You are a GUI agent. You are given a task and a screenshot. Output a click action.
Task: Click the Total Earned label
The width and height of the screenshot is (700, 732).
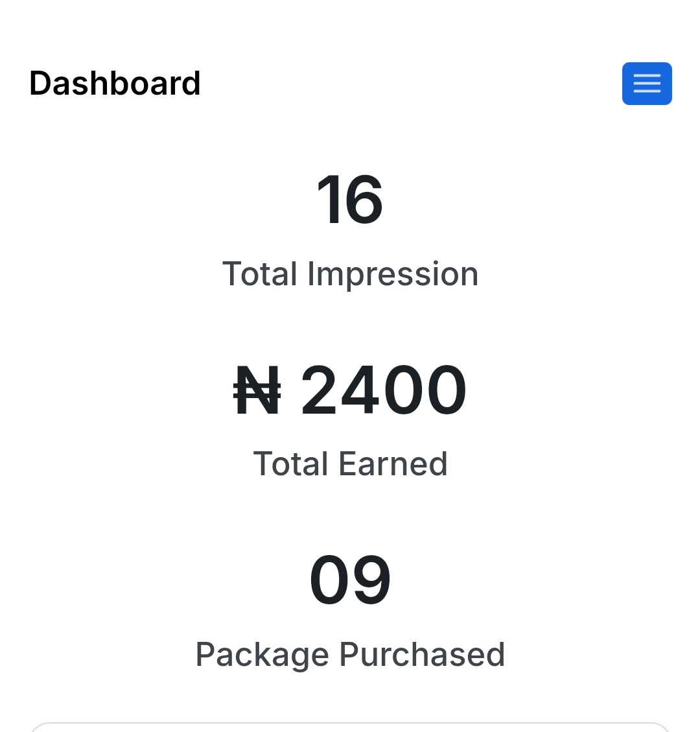click(x=350, y=464)
